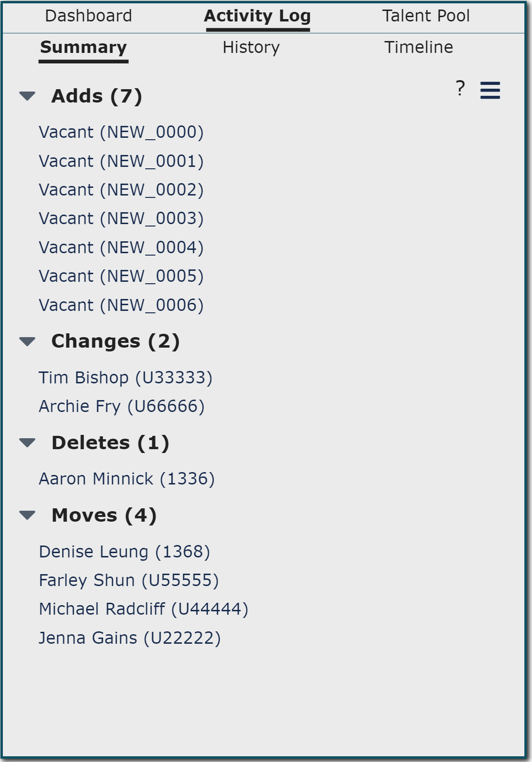Screen dimensions: 532x762
Task: Collapse the Moves section triangle
Action: pyautogui.click(x=27, y=515)
